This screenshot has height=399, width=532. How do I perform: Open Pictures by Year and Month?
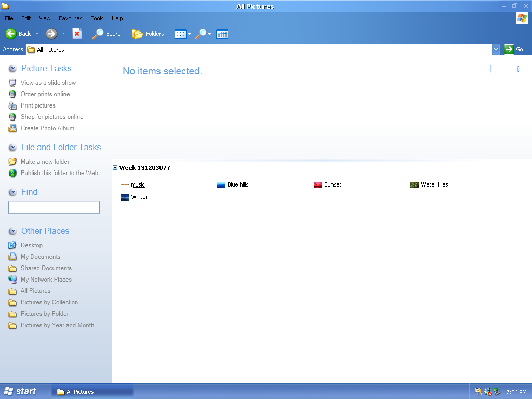(57, 325)
